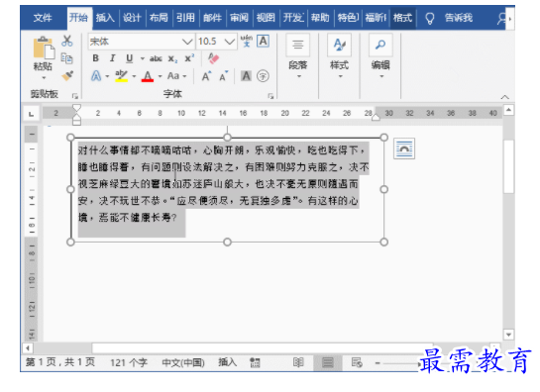The width and height of the screenshot is (540, 392).
Task: Open the Styles group button
Action: coord(340,56)
